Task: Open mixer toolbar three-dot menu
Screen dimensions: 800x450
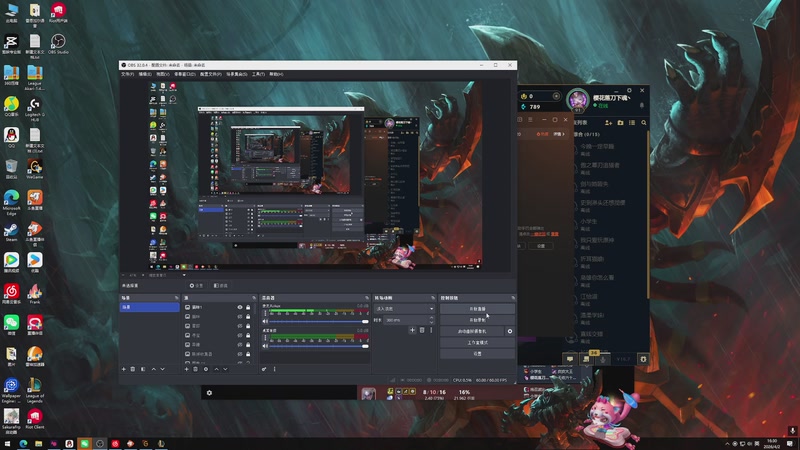Action: (274, 369)
